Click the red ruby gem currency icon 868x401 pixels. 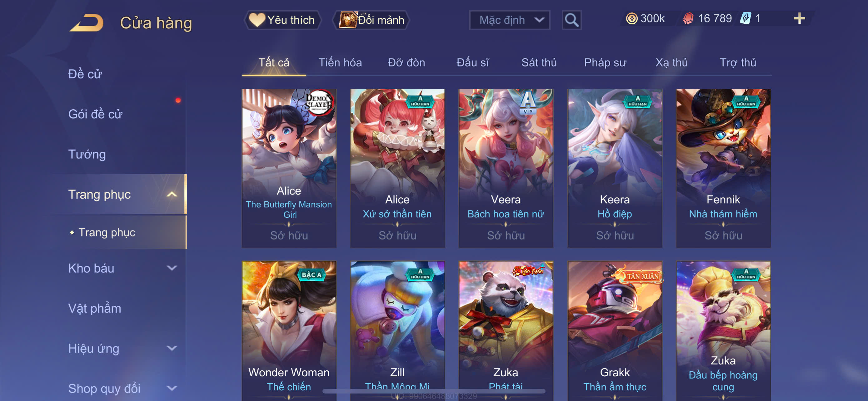coord(688,18)
